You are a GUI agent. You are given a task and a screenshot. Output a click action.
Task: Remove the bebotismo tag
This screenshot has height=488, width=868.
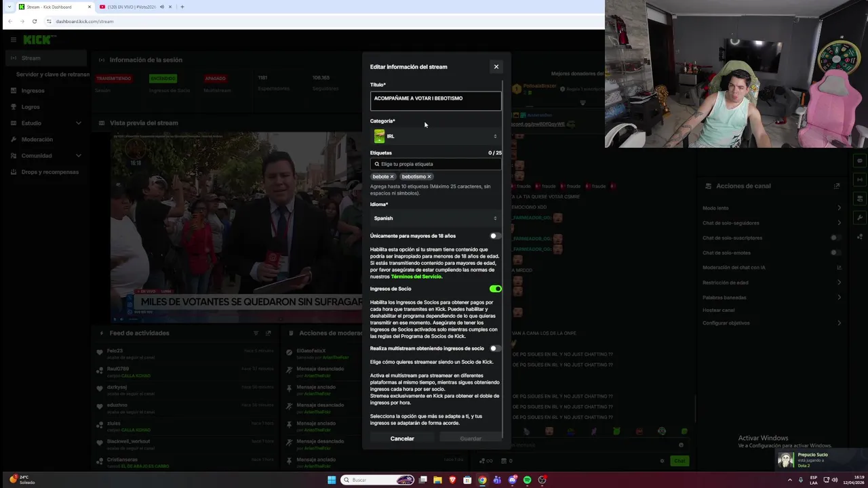click(x=429, y=177)
